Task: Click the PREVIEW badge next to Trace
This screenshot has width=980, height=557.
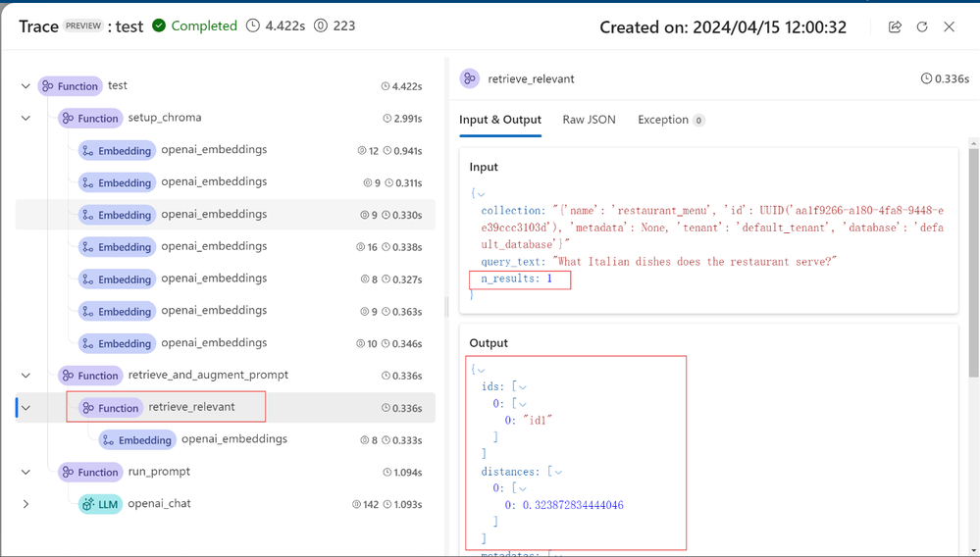Action: click(83, 25)
